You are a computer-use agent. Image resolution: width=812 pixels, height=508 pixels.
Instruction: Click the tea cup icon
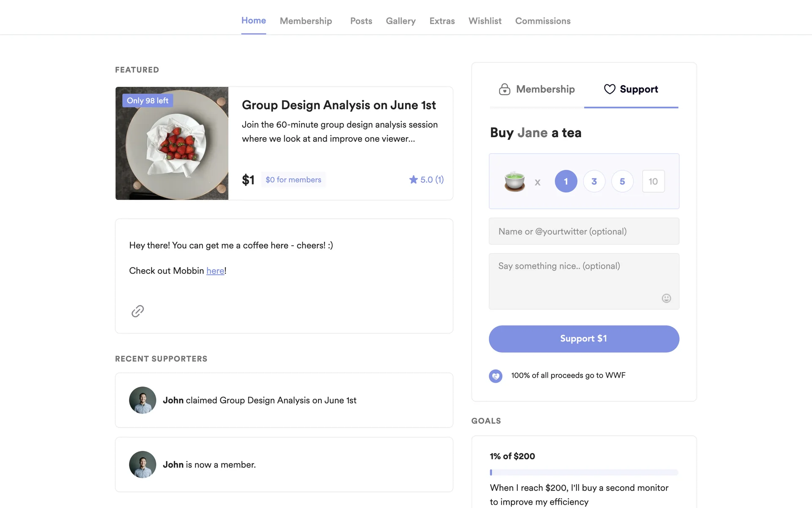[x=514, y=182]
